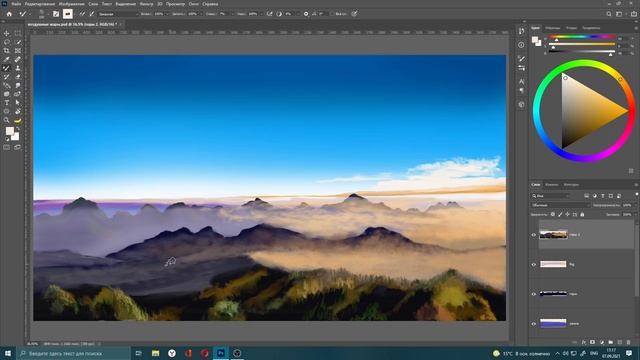
Task: Switch to the Градиенты tab
Action: click(591, 28)
